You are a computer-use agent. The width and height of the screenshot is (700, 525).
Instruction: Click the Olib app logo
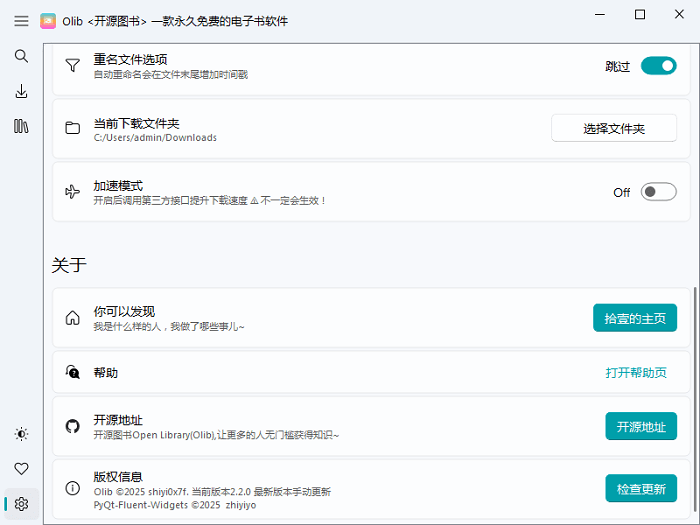point(48,21)
